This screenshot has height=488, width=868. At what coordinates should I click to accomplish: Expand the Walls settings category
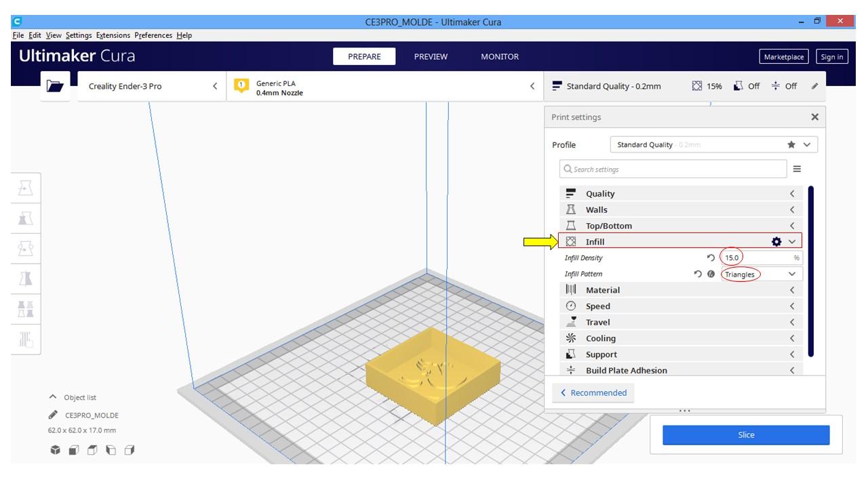(681, 209)
